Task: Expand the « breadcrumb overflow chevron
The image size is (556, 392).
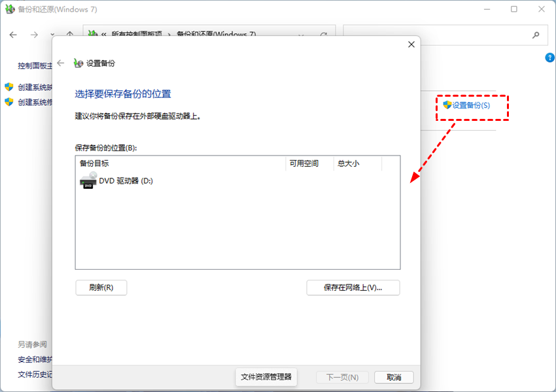Action: click(103, 35)
